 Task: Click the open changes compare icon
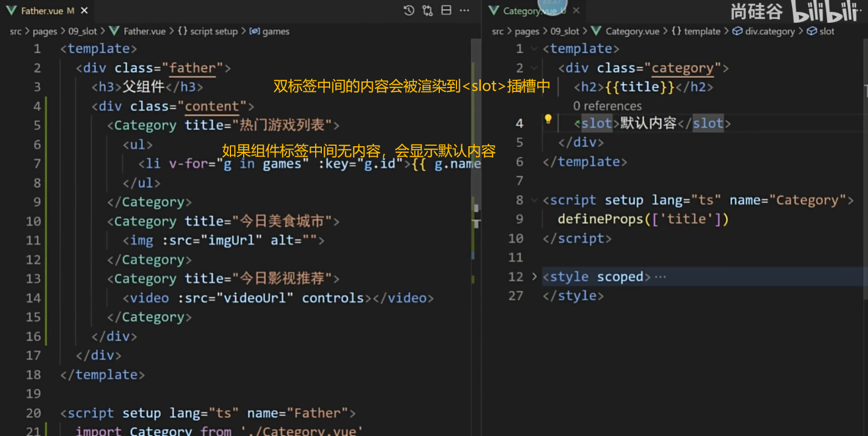(x=427, y=11)
